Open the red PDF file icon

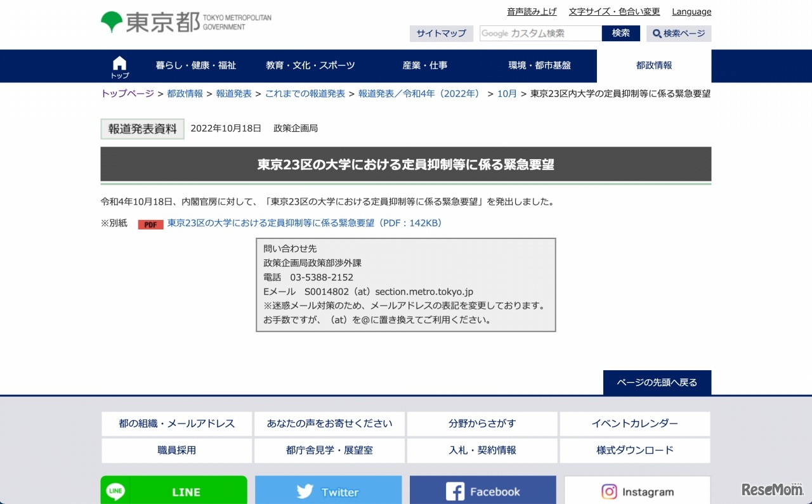150,224
